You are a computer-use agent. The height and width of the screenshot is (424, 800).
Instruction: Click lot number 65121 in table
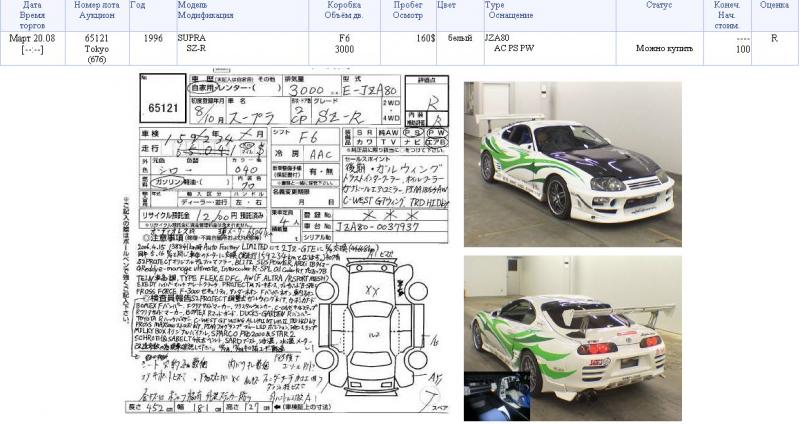96,38
